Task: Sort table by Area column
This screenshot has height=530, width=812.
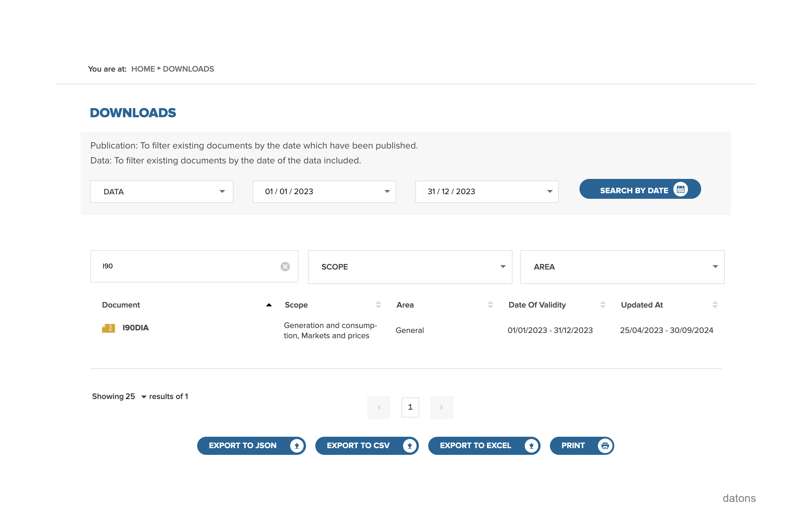Action: pyautogui.click(x=490, y=305)
